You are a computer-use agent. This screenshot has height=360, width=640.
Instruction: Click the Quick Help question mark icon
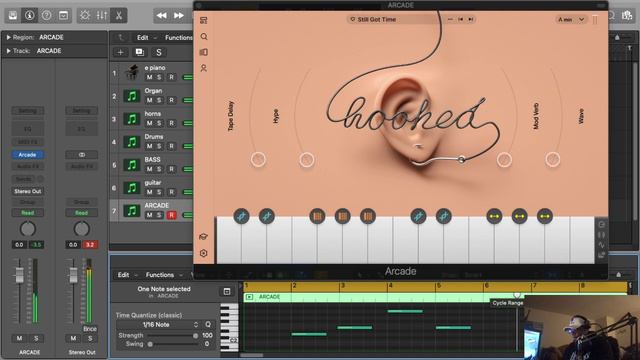tap(47, 16)
